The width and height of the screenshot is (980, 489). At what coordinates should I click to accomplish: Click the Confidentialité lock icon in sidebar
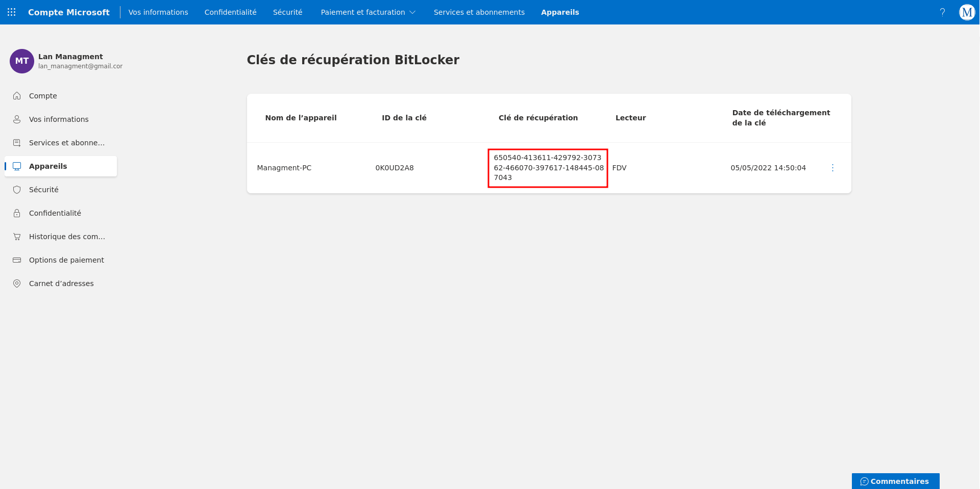pyautogui.click(x=17, y=213)
